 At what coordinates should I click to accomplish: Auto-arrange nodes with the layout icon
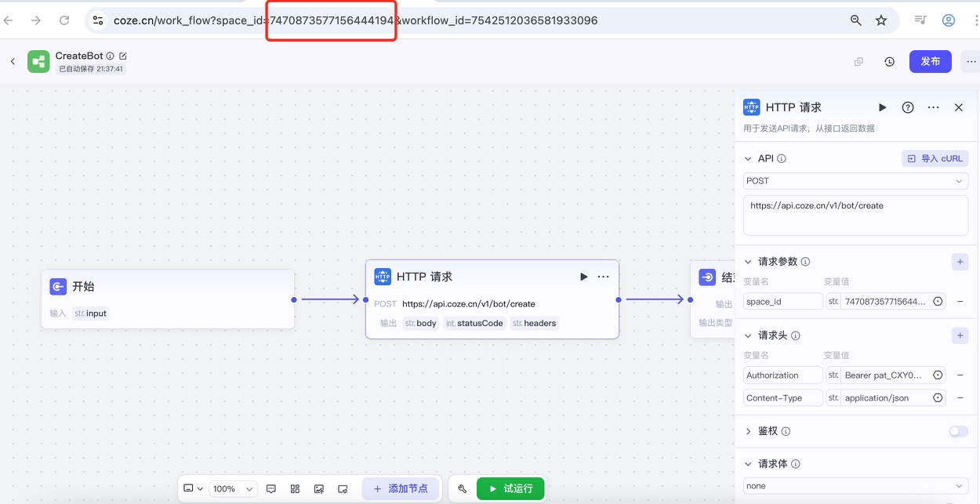(295, 488)
